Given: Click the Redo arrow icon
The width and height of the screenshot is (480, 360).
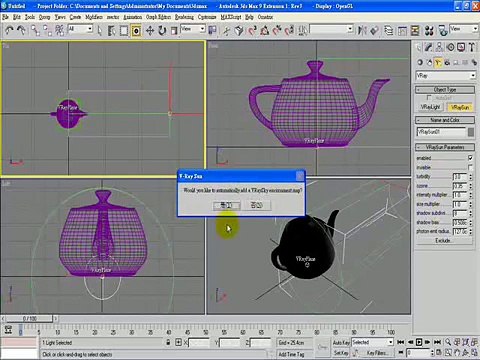Looking at the screenshot, I should click(x=21, y=31).
